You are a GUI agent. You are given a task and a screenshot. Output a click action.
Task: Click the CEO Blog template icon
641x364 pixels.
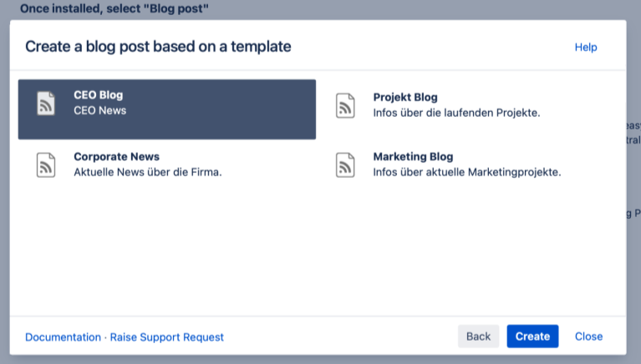pos(46,104)
